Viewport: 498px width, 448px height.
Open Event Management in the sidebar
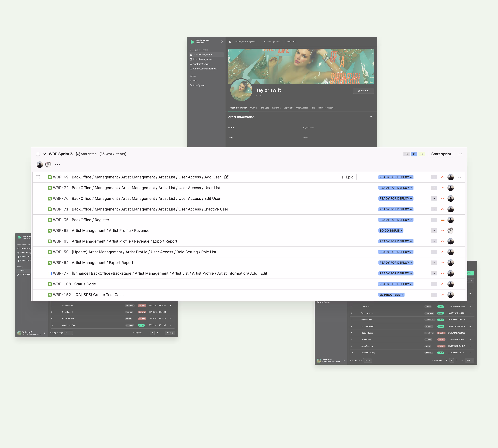click(x=202, y=59)
